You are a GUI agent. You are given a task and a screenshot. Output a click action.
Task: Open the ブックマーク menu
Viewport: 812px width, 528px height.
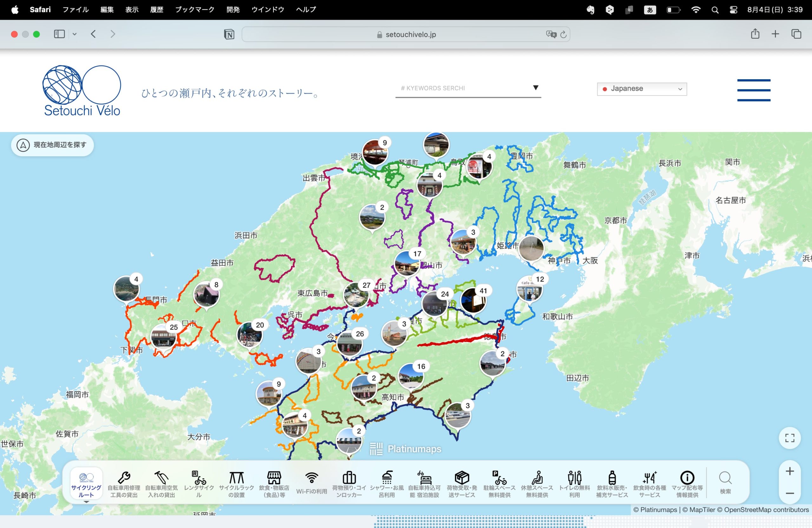(194, 10)
